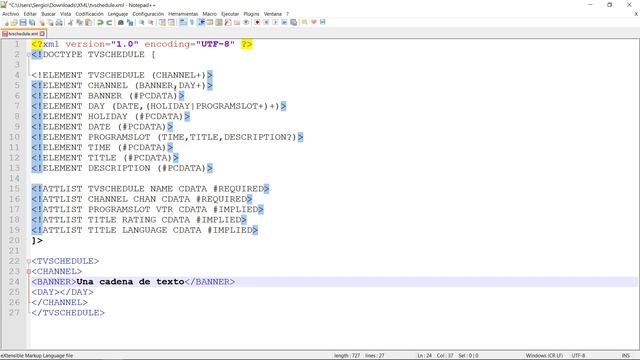Click the Close All toolbar icon
Screen dimensions: 640x360
[51, 22]
